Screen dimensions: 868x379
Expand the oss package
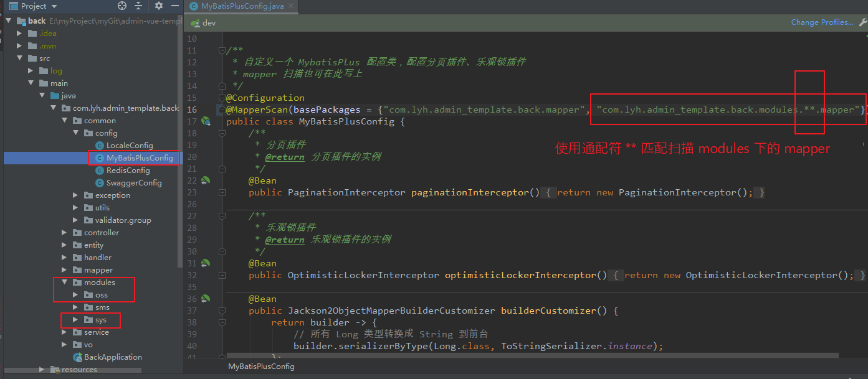point(75,295)
